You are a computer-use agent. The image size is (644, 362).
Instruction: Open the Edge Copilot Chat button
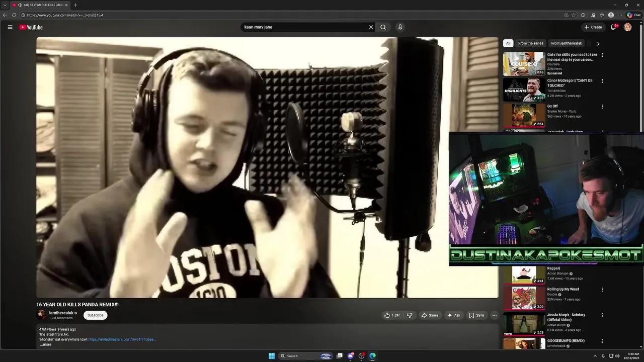click(633, 15)
